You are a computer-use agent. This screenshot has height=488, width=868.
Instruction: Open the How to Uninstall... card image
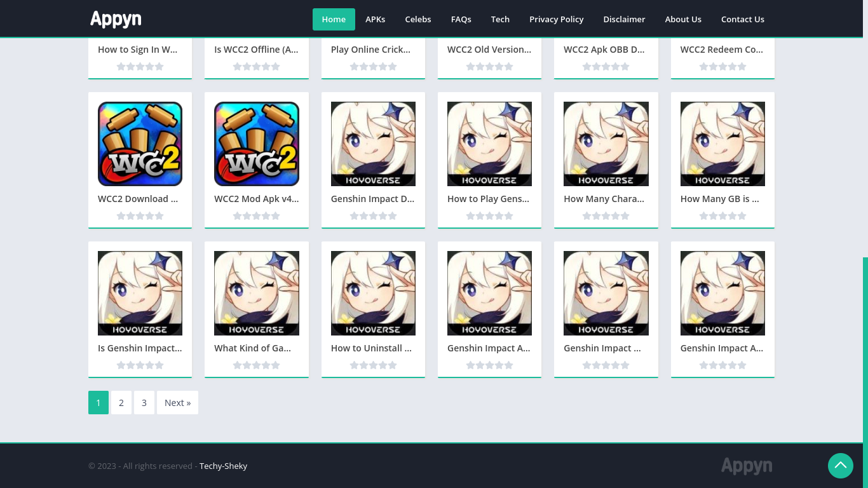coord(373,293)
